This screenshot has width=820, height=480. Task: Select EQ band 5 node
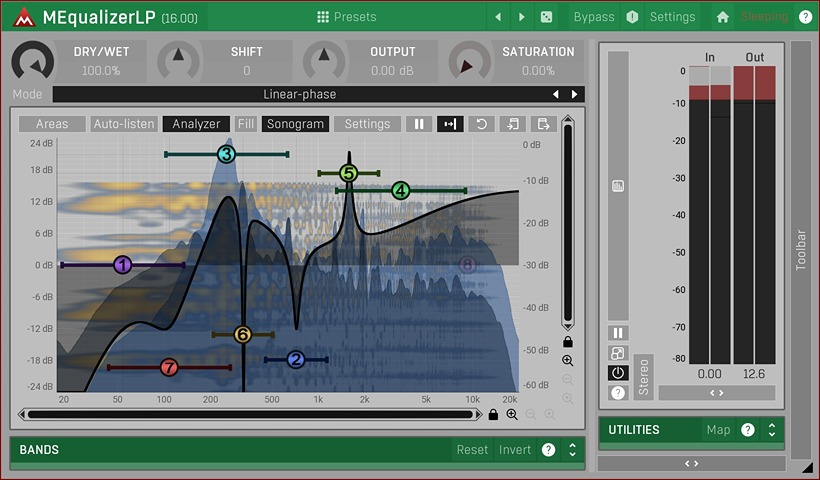(x=348, y=173)
